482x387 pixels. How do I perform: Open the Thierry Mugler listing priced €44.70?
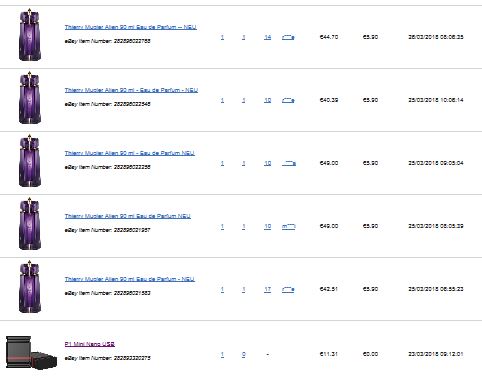click(131, 27)
